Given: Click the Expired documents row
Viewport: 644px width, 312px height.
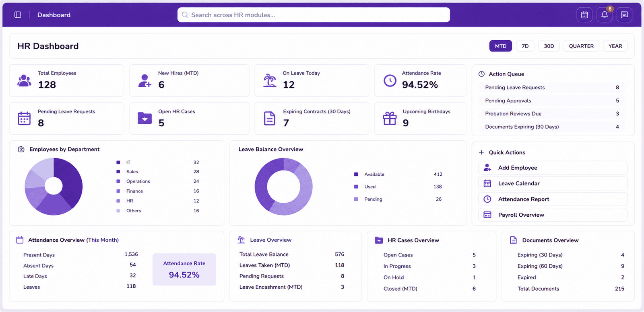Looking at the screenshot, I should (571, 277).
